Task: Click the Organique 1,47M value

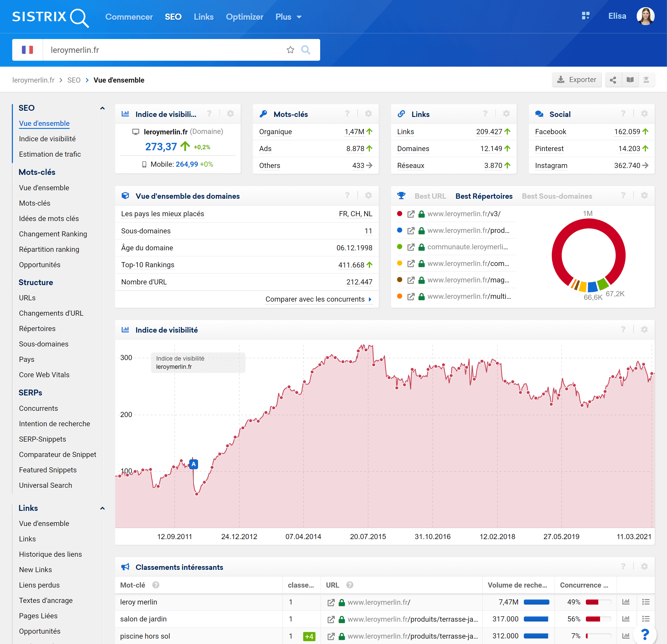Action: (354, 132)
